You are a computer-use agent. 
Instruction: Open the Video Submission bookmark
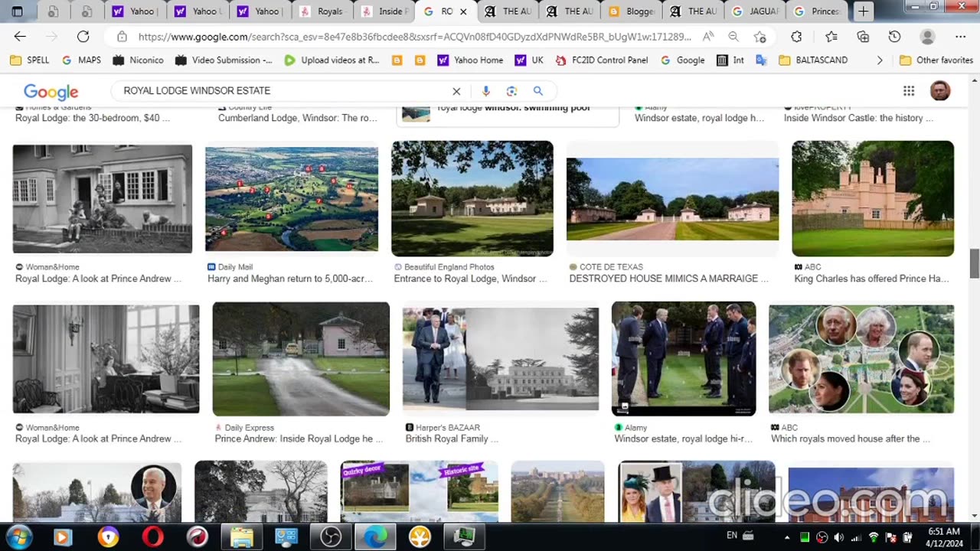(x=224, y=60)
